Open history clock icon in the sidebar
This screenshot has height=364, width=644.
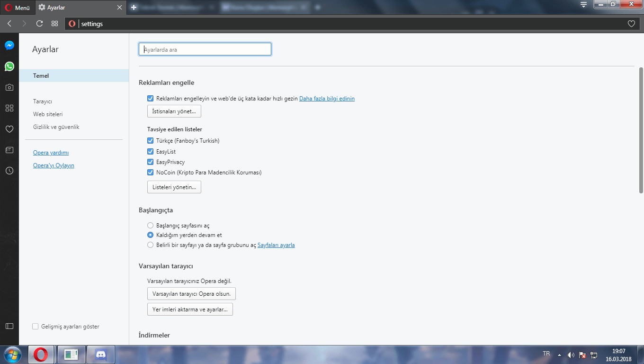pos(9,171)
